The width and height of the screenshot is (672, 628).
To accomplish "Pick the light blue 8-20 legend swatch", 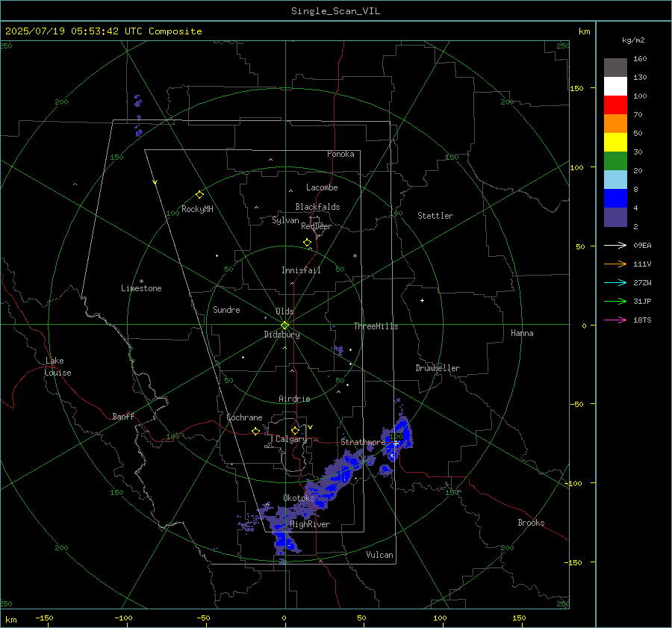I will (615, 180).
